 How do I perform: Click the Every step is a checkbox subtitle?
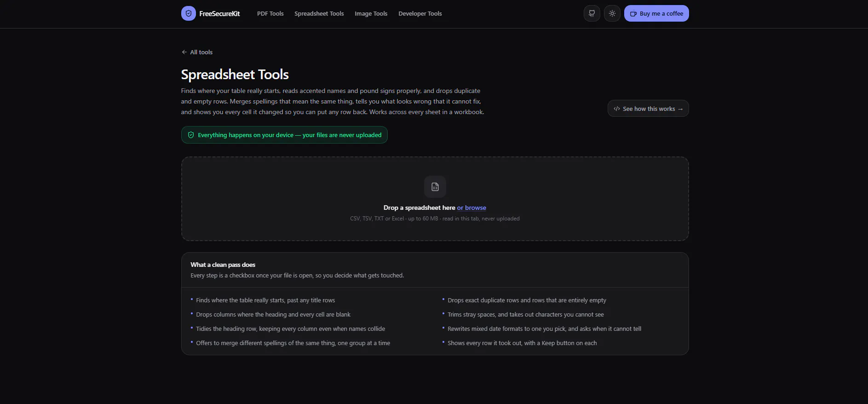(297, 275)
